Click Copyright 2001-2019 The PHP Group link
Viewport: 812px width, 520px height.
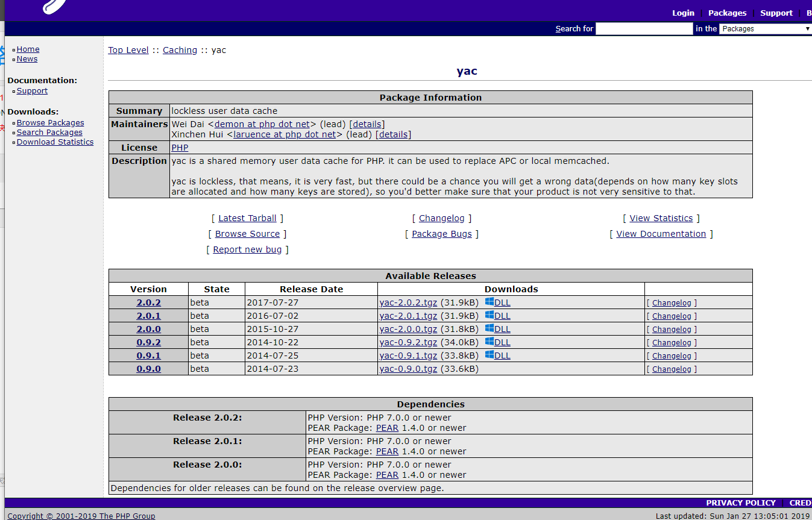(81, 516)
